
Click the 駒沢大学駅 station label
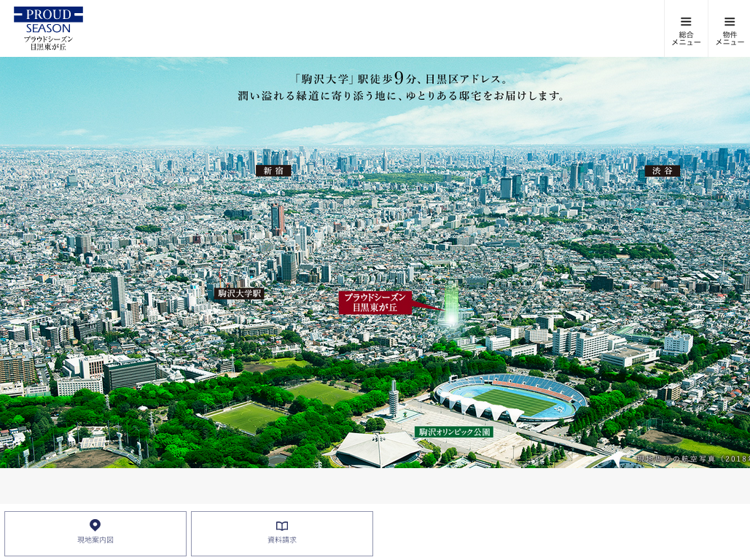(x=239, y=293)
